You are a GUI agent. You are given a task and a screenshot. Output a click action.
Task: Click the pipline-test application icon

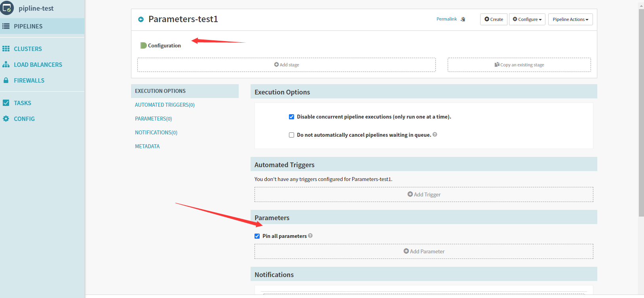coord(7,8)
